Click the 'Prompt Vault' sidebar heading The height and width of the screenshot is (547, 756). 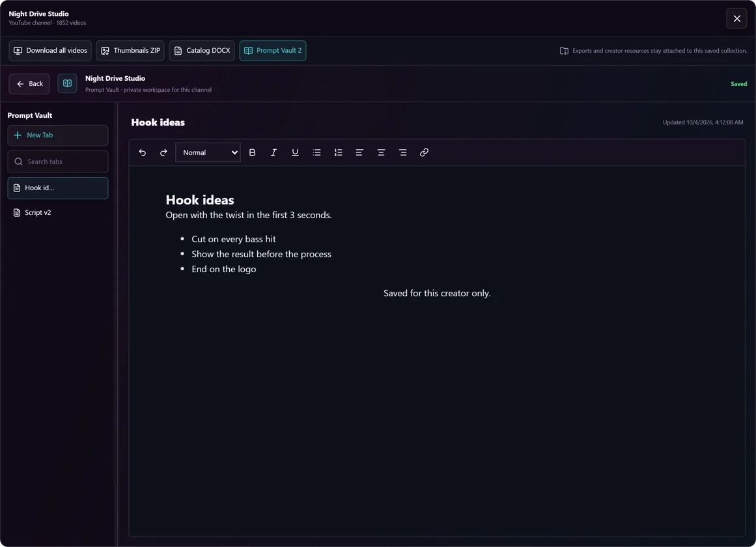(30, 116)
